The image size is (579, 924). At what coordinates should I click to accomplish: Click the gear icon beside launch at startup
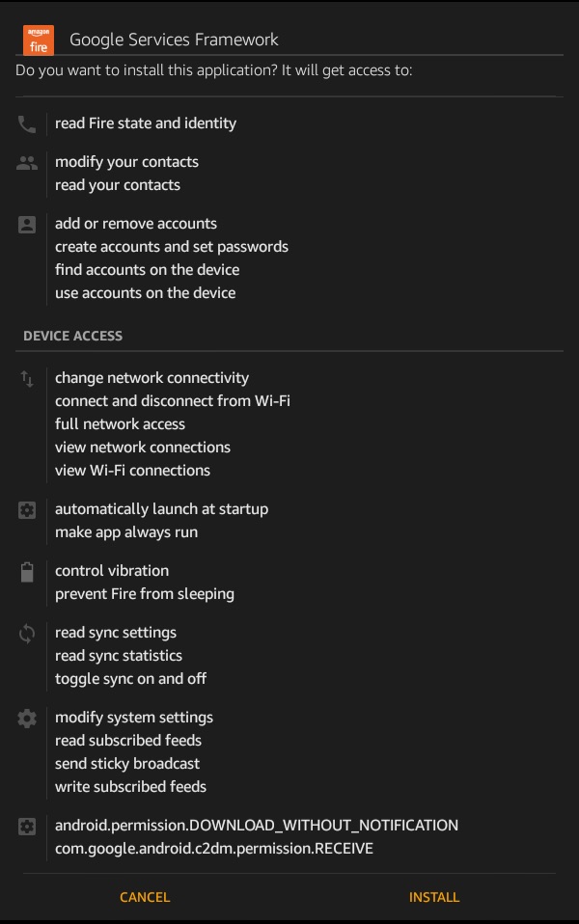[27, 509]
